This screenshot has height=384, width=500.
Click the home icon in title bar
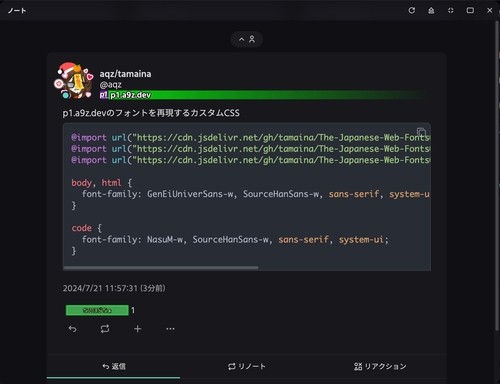tap(431, 10)
